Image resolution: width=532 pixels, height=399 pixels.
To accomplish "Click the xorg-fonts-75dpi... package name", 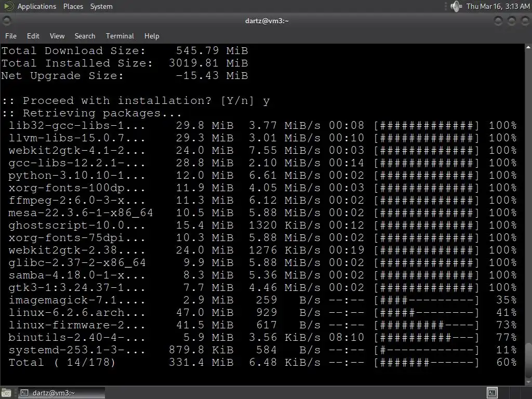I will [x=77, y=238].
